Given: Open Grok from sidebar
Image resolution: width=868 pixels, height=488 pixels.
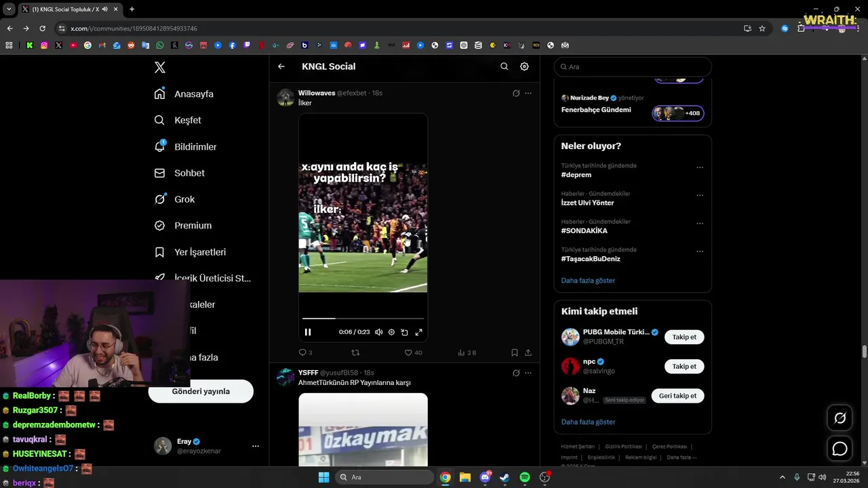Looking at the screenshot, I should 174,199.
